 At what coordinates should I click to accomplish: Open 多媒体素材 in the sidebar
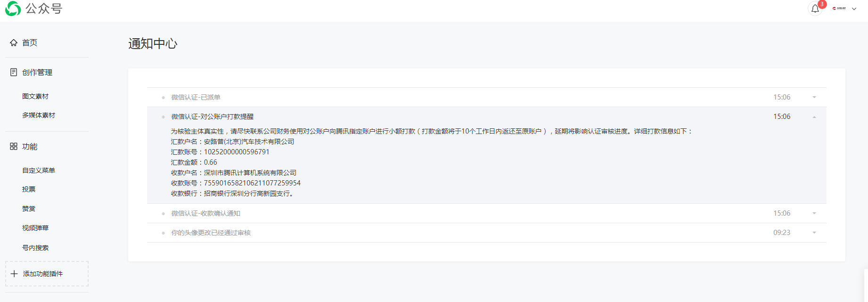39,115
